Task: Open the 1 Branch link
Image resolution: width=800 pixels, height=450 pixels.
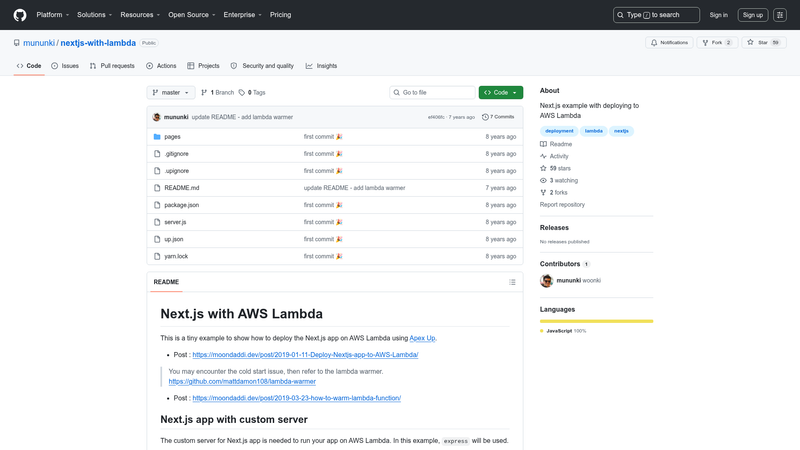Action: [217, 92]
